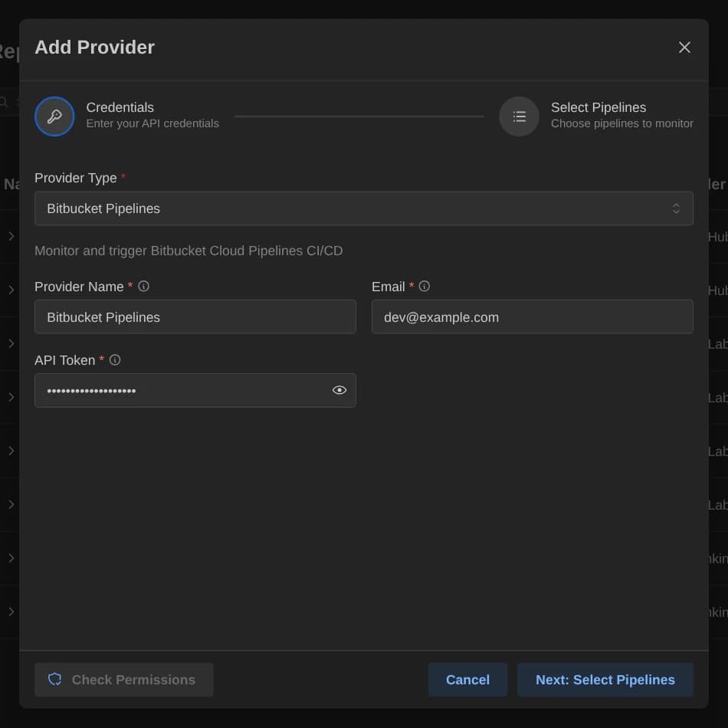Click the Select Pipelines list step icon
The image size is (728, 728).
(x=519, y=116)
